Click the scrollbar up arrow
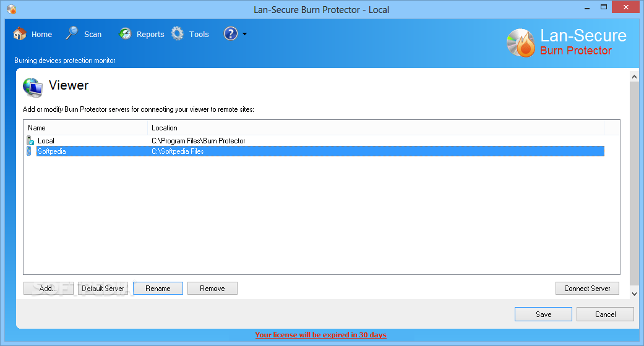Image resolution: width=644 pixels, height=346 pixels. (x=634, y=77)
